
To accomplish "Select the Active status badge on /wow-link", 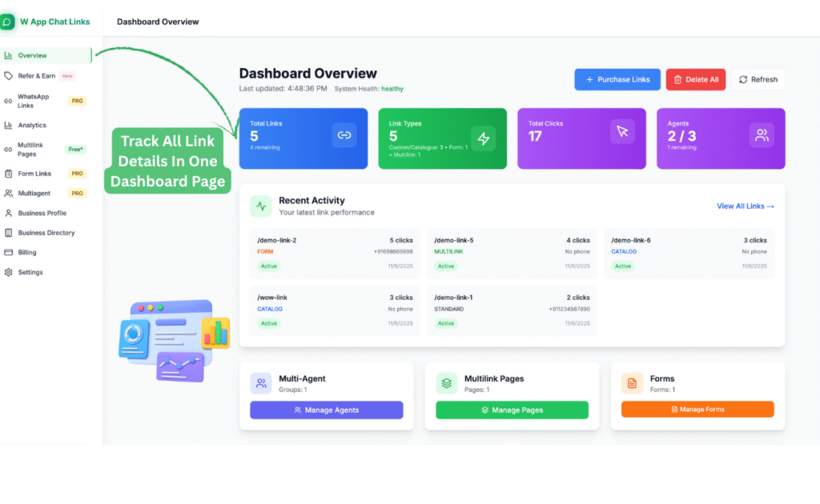I will coord(270,323).
